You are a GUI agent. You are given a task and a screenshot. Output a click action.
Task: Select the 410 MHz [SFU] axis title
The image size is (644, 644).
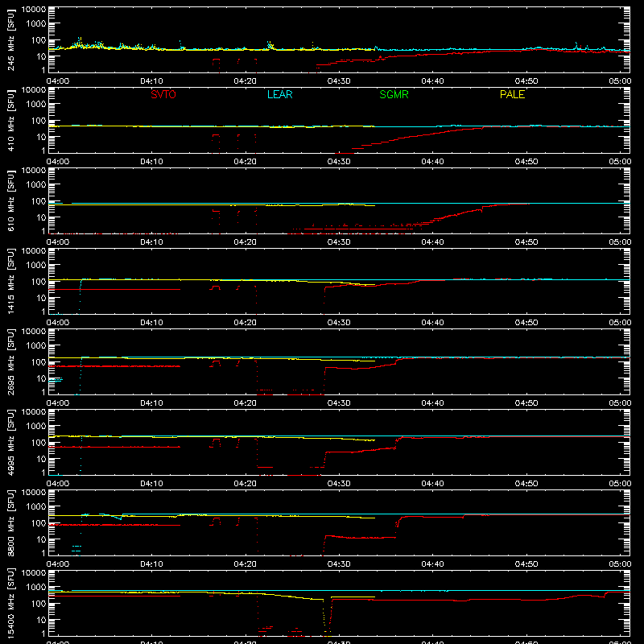coord(11,120)
